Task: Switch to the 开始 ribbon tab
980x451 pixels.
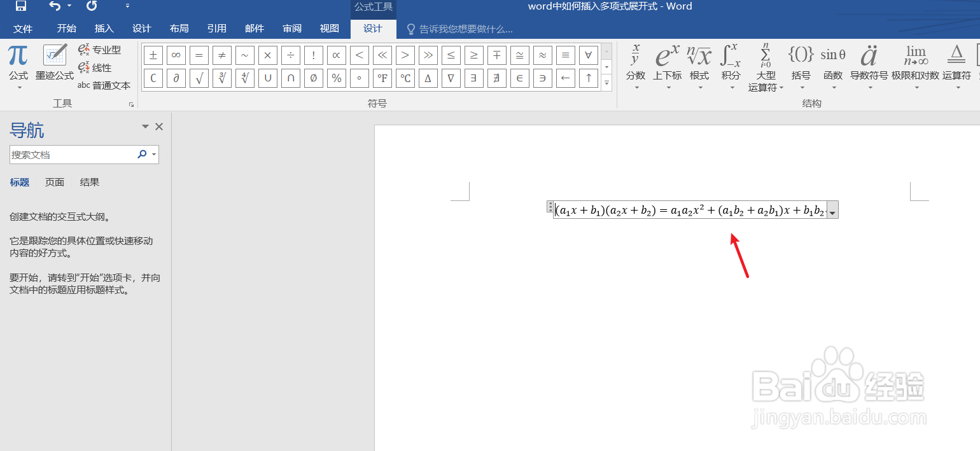Action: tap(67, 29)
